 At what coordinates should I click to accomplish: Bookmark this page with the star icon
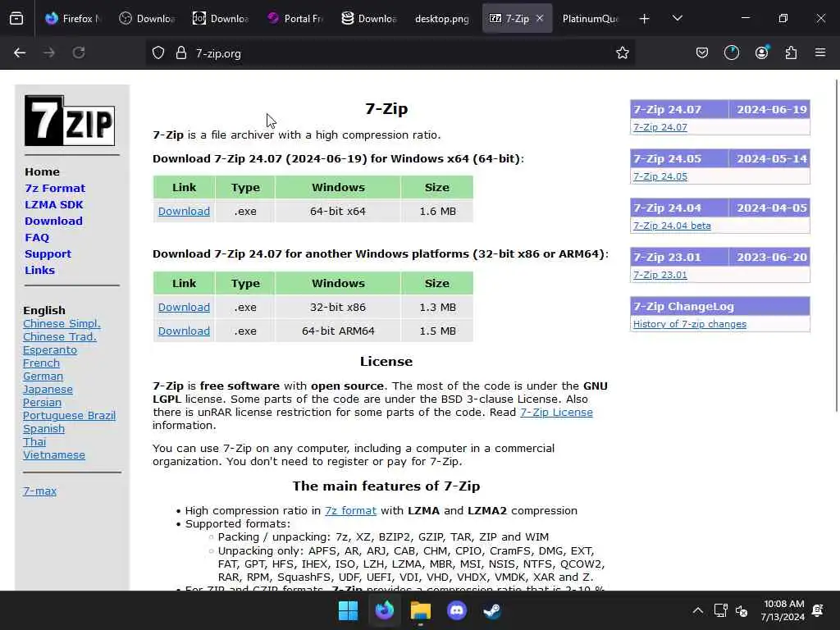[622, 52]
